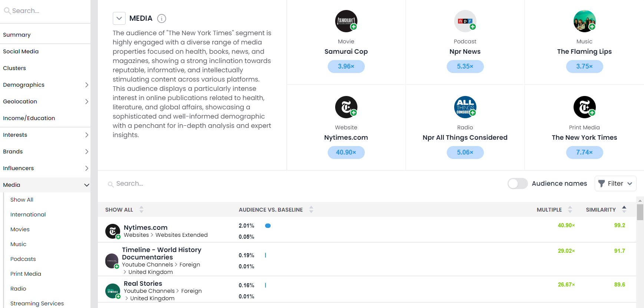
Task: Click the Nytimes.com website card logo
Action: (x=346, y=107)
